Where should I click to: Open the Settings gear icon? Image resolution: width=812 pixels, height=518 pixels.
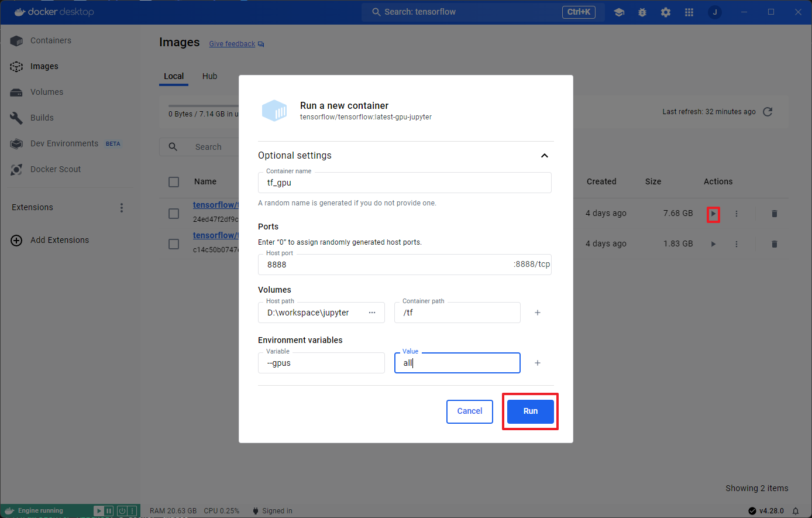coord(666,12)
